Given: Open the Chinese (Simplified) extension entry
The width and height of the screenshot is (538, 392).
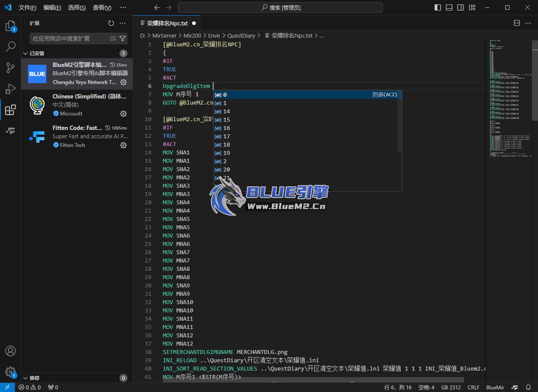Looking at the screenshot, I should [x=77, y=105].
